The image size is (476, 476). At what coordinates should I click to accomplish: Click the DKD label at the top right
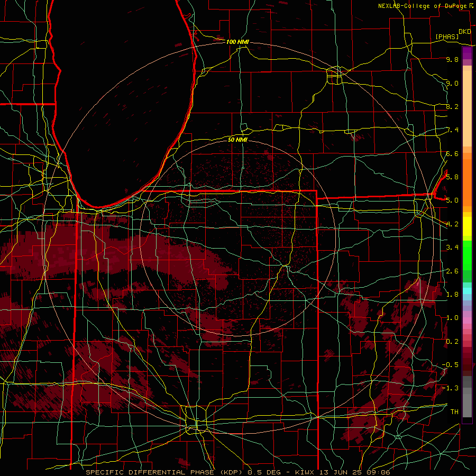click(x=465, y=32)
